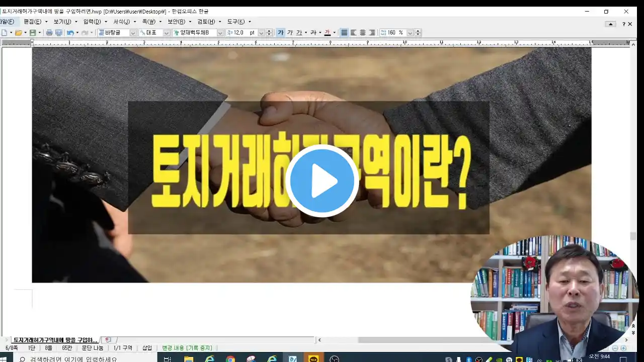The image size is (644, 362).
Task: Select left alignment
Action: [353, 33]
